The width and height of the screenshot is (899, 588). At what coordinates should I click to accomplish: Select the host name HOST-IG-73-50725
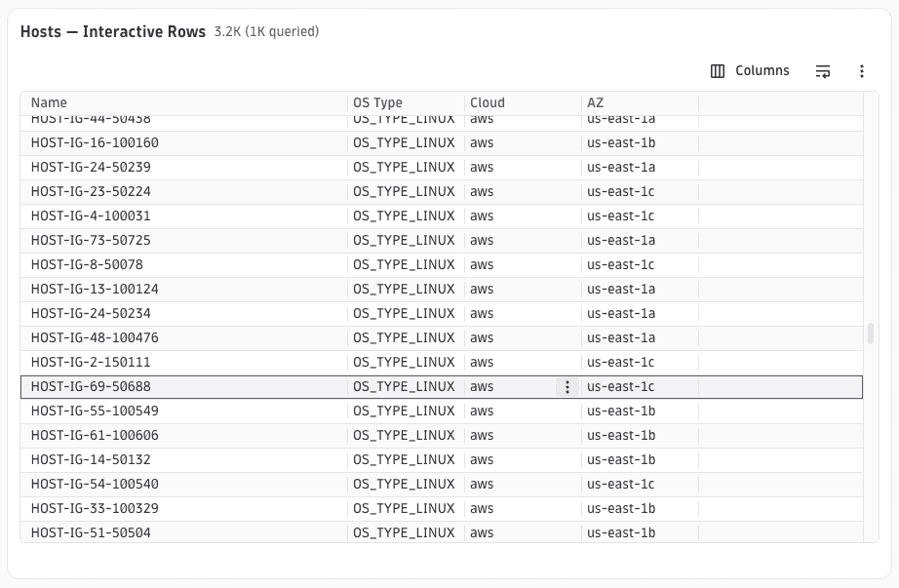[x=91, y=240]
